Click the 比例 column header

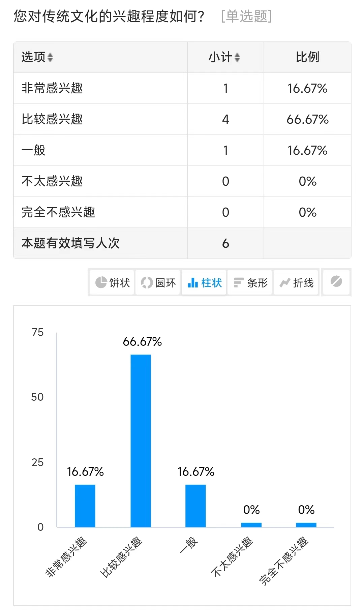click(x=307, y=57)
